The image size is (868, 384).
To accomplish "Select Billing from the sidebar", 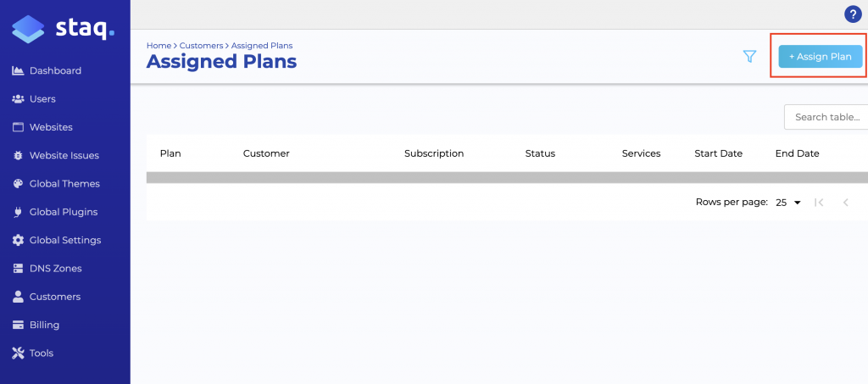I will click(x=44, y=325).
